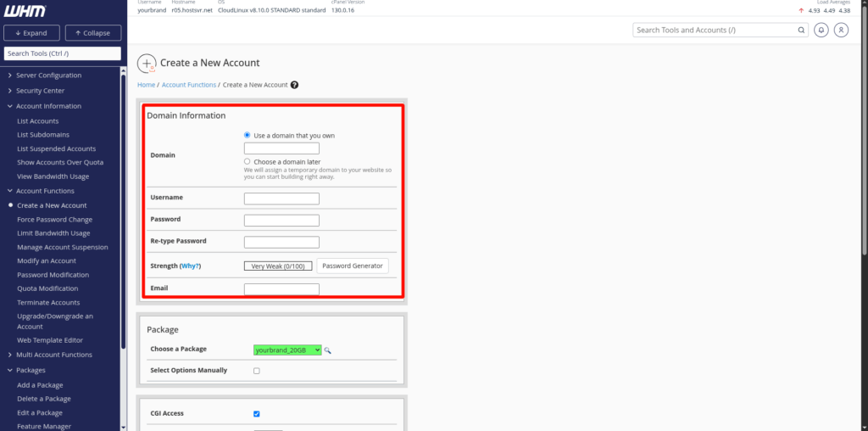The image size is (868, 431).
Task: Enable Select Options Manually checkbox
Action: point(257,371)
